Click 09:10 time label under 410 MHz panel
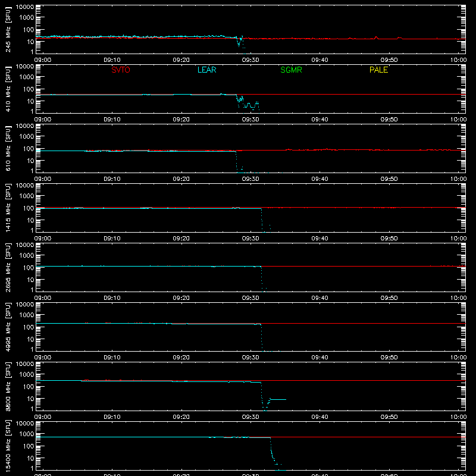 pyautogui.click(x=112, y=120)
